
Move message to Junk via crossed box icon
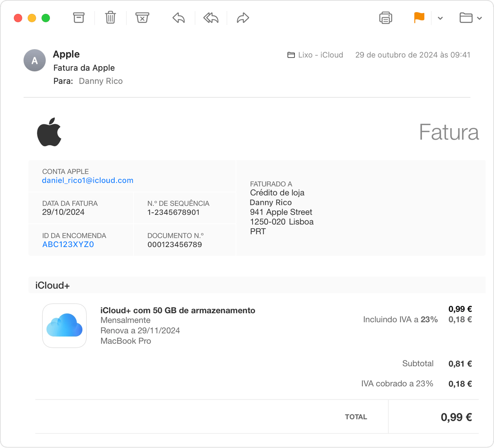(x=142, y=18)
